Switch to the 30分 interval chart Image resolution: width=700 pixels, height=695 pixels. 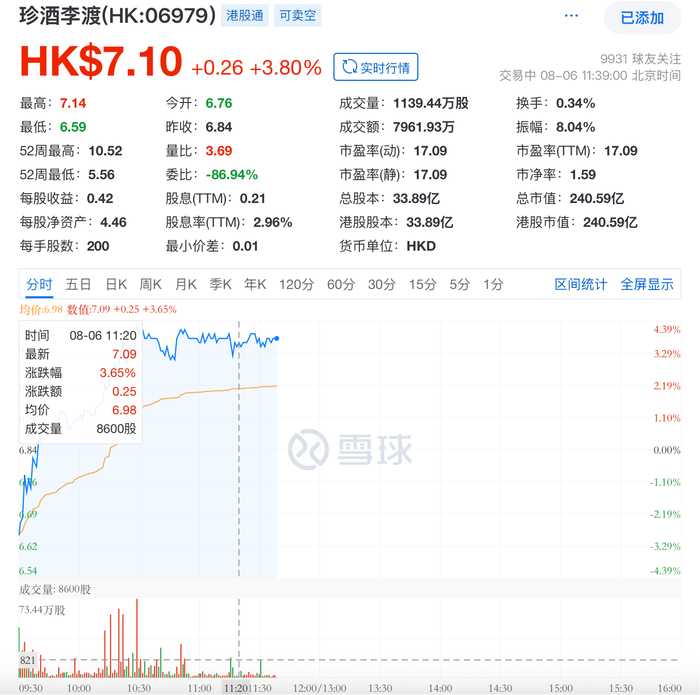click(382, 284)
